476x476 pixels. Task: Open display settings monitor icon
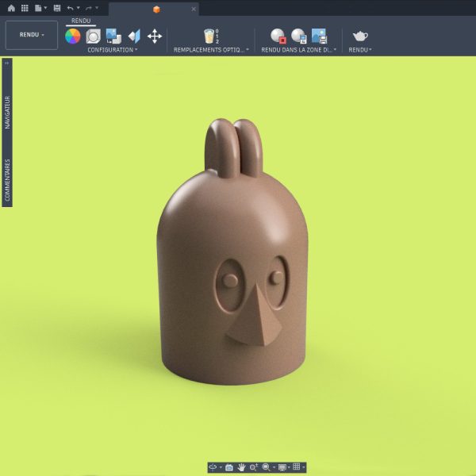[x=282, y=467]
